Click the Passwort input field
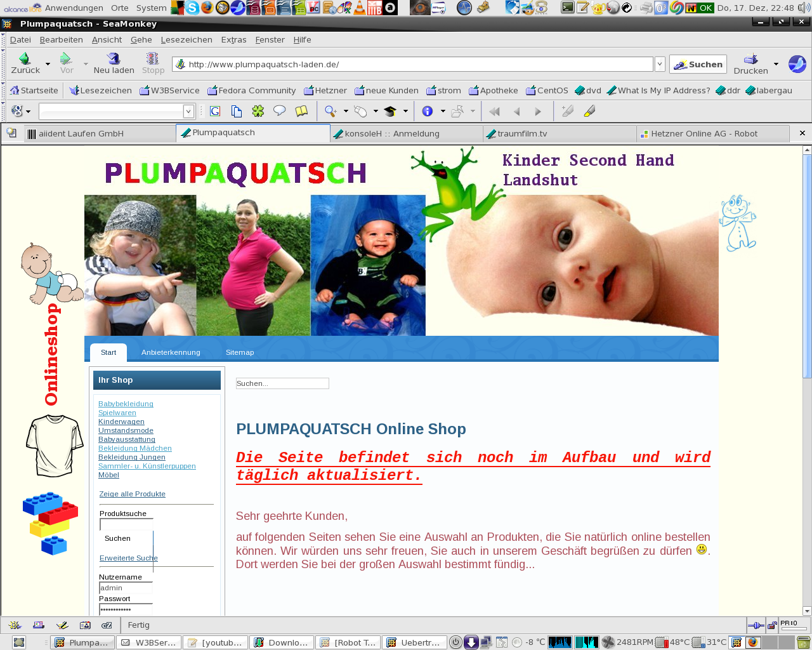The height and width of the screenshot is (650, 812). pyautogui.click(x=126, y=609)
